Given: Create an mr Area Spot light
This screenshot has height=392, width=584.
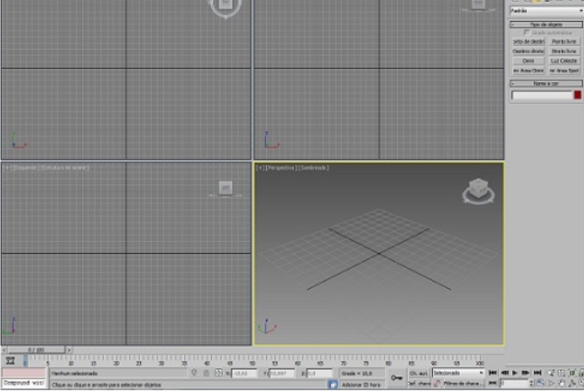Looking at the screenshot, I should click(564, 70).
